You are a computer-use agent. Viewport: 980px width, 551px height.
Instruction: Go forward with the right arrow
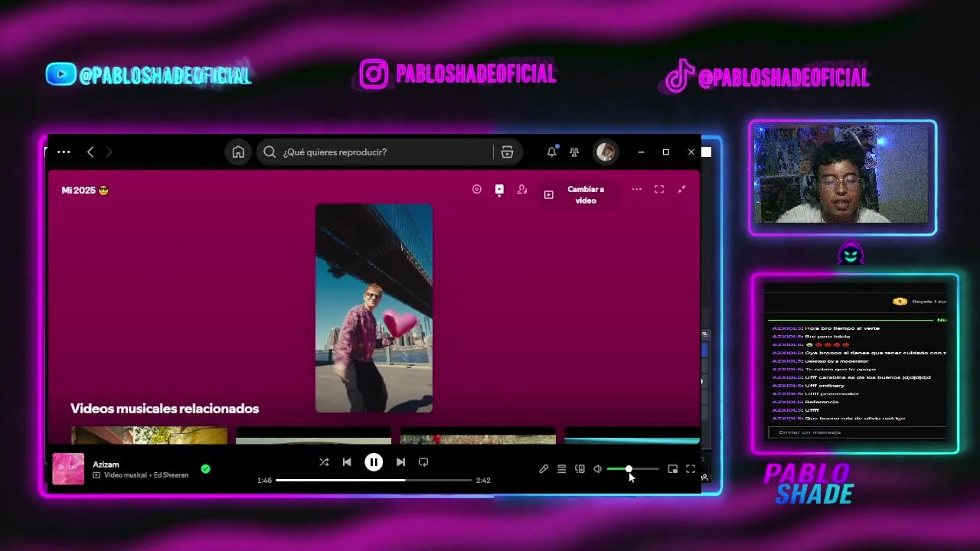[x=109, y=152]
